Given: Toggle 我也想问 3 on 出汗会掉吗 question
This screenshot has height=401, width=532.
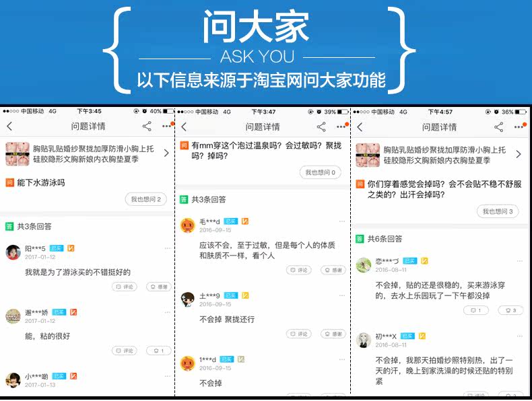Looking at the screenshot, I should coord(498,211).
